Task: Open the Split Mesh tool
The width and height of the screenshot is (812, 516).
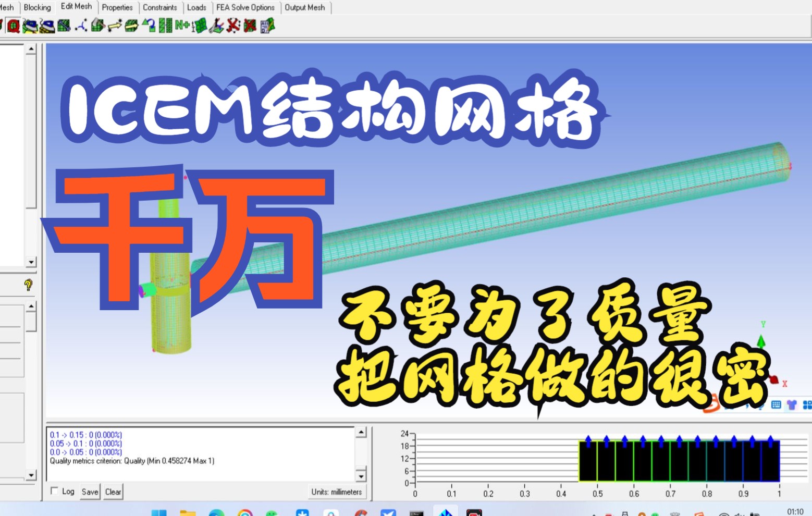Action: click(97, 26)
